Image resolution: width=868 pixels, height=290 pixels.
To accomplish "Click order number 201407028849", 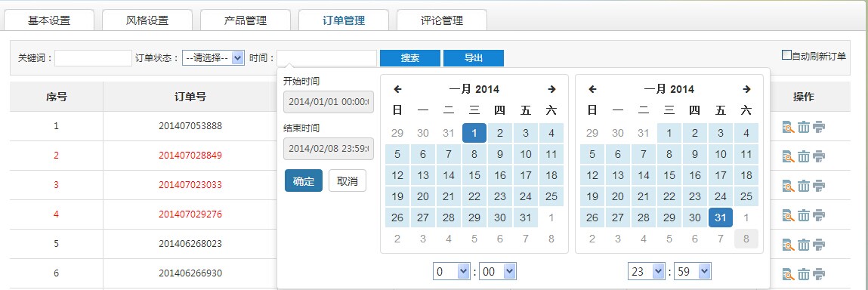I will point(190,156).
